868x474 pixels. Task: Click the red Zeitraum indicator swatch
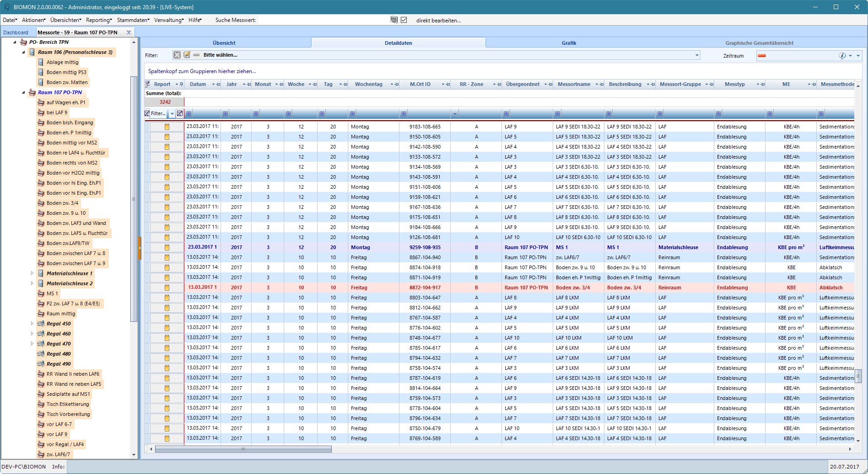[x=761, y=55]
